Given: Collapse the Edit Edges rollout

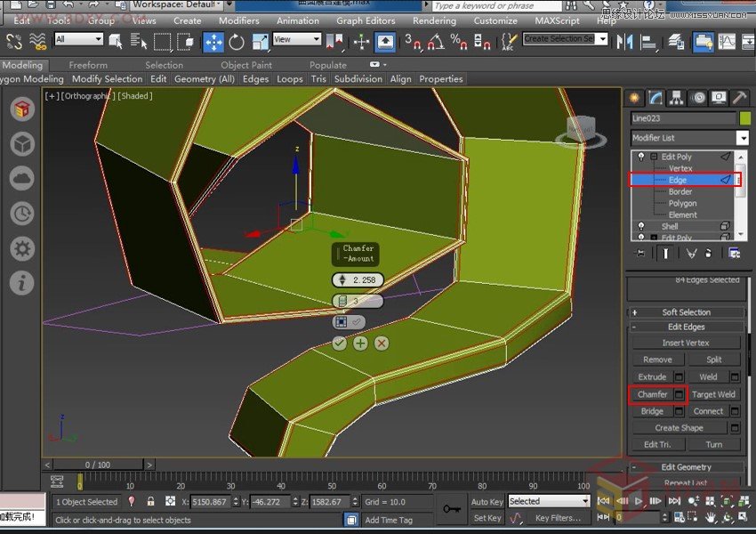Looking at the screenshot, I should click(x=687, y=327).
